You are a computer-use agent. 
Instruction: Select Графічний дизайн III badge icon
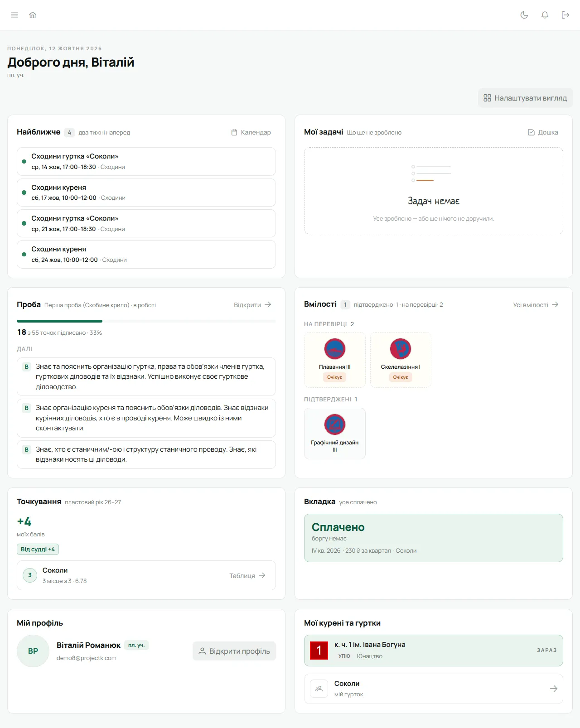pos(335,424)
